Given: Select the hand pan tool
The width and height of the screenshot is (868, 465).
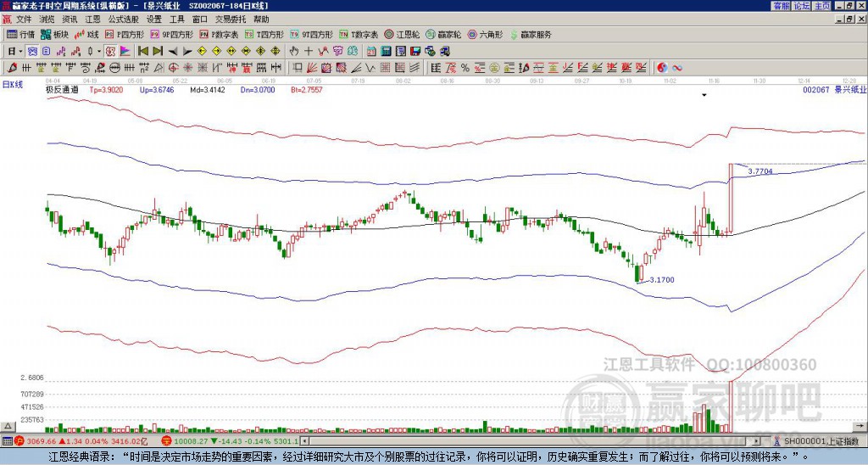Looking at the screenshot, I should point(293,52).
